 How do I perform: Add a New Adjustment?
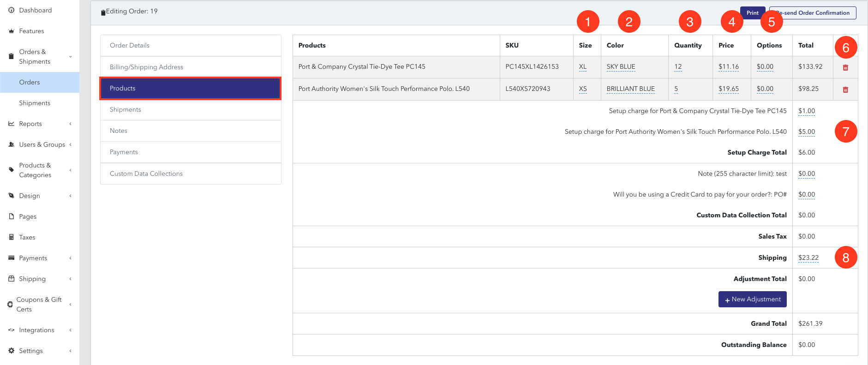pyautogui.click(x=752, y=299)
